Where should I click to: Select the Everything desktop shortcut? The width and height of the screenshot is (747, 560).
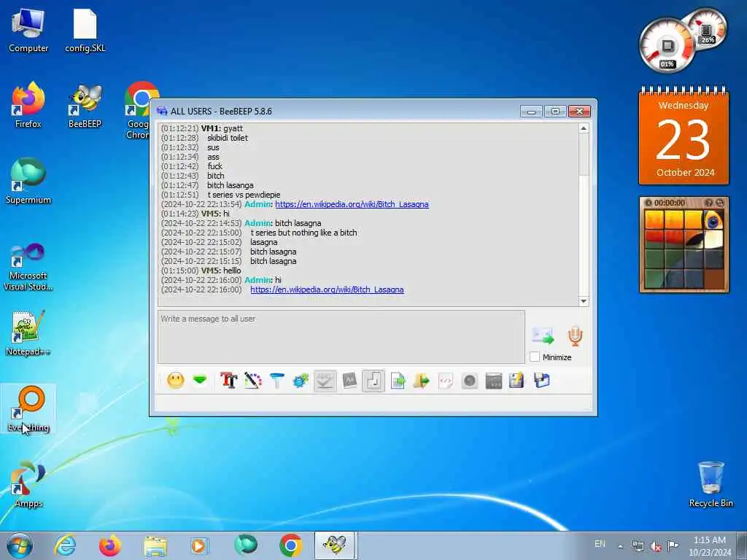tap(28, 408)
